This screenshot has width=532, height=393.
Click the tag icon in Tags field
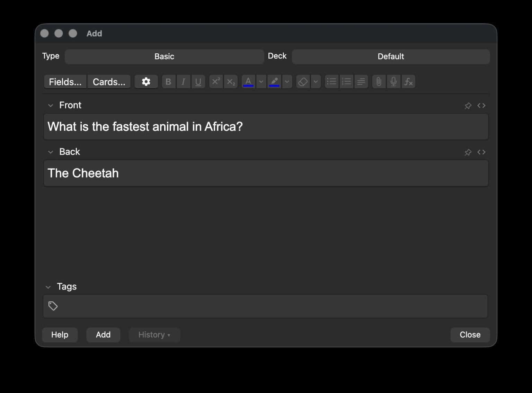(53, 306)
